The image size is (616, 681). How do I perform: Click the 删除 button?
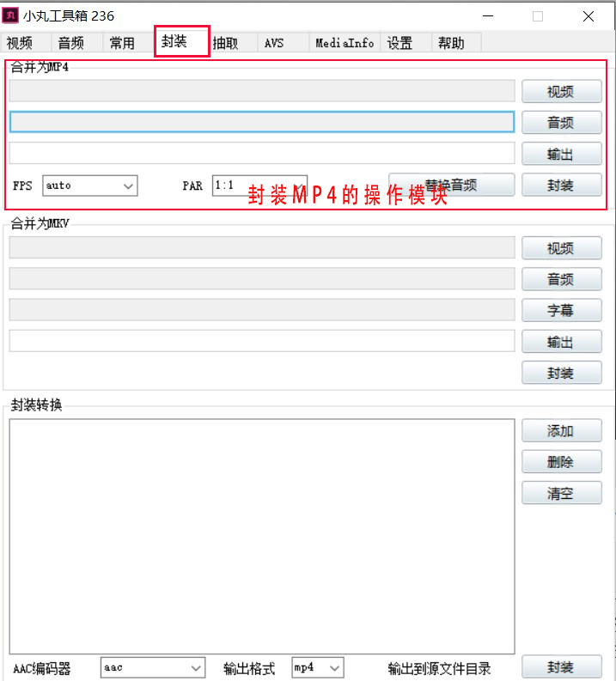point(562,462)
